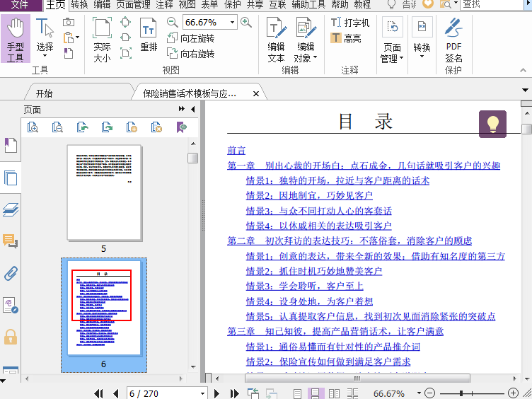This screenshot has width=532, height=399.
Task: Open the 注释 ribbon tab
Action: tap(164, 5)
